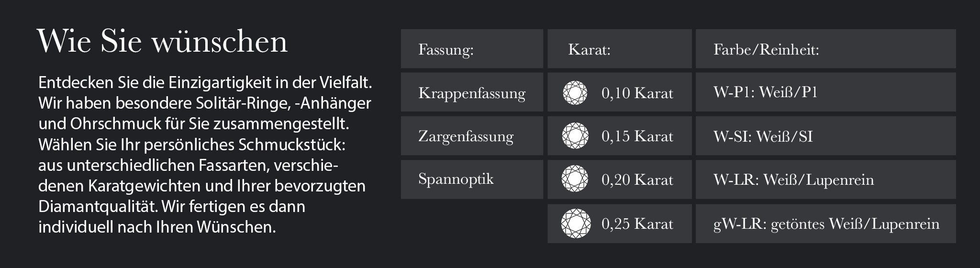Image resolution: width=980 pixels, height=268 pixels.
Task: Click the paragraph starting with Entdecken Sie
Action: 205,155
